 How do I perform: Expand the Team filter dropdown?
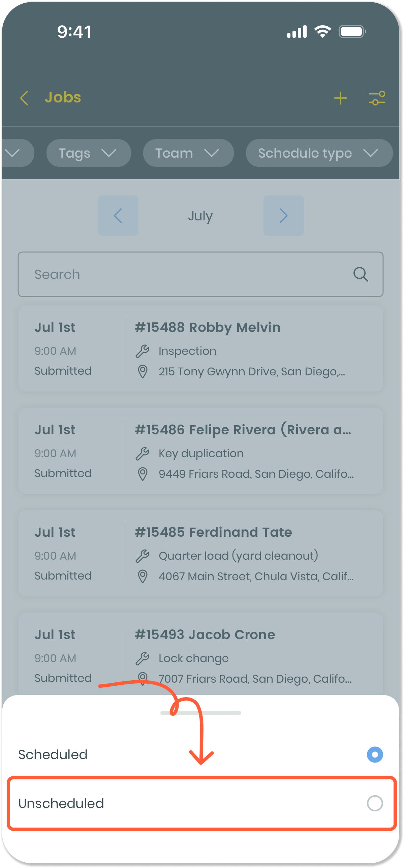point(188,153)
